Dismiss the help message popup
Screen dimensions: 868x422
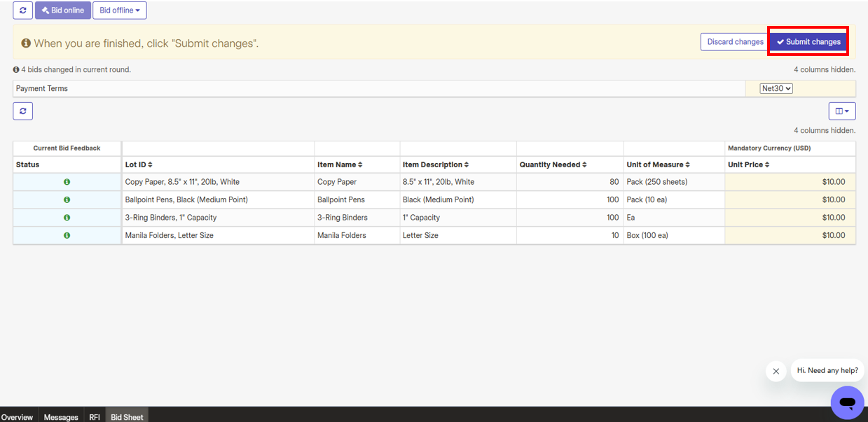point(776,372)
